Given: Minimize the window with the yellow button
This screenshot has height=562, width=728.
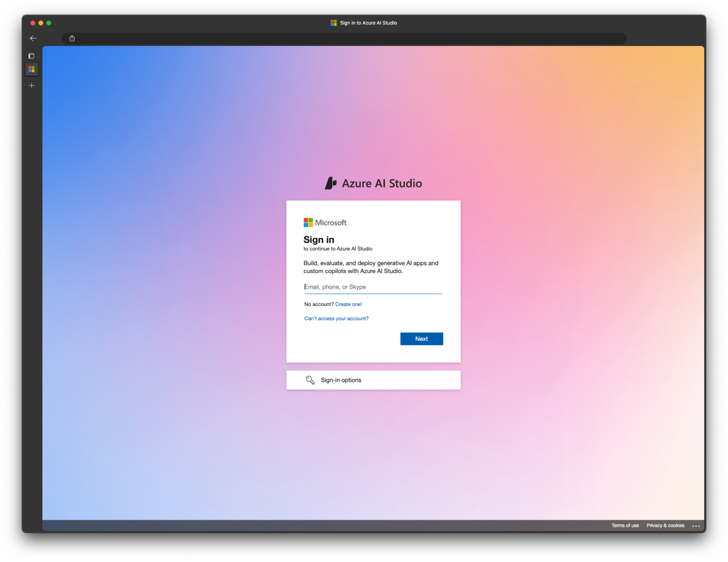Looking at the screenshot, I should (x=41, y=23).
